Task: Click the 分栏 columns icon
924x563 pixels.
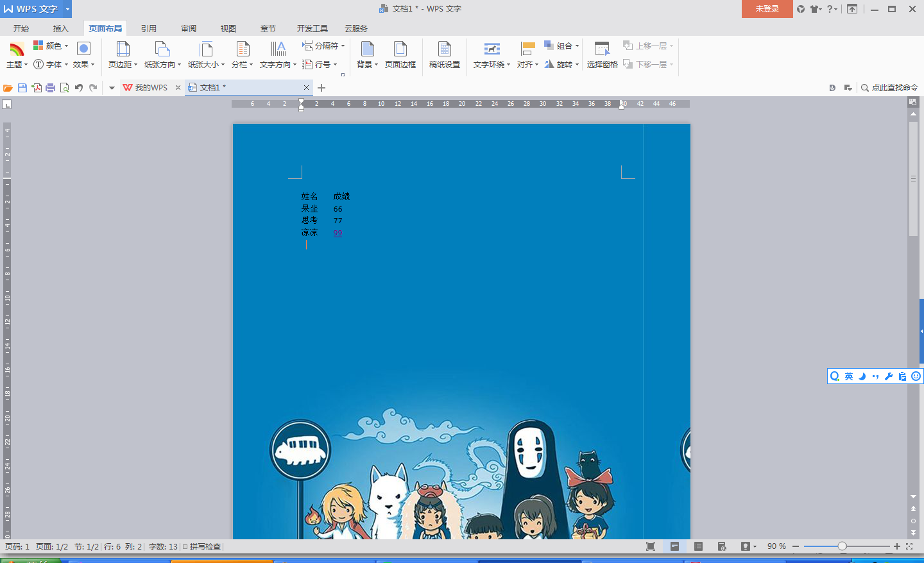Action: point(243,49)
